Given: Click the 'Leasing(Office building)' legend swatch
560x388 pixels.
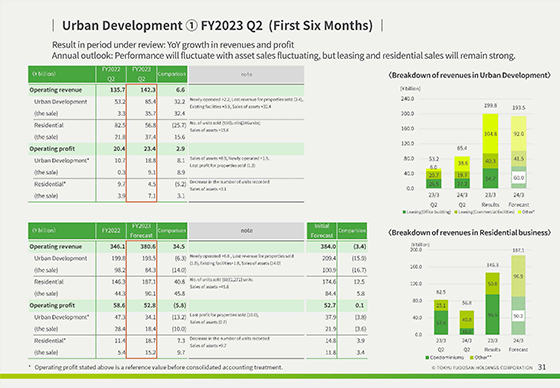Looking at the screenshot, I should pos(404,212).
